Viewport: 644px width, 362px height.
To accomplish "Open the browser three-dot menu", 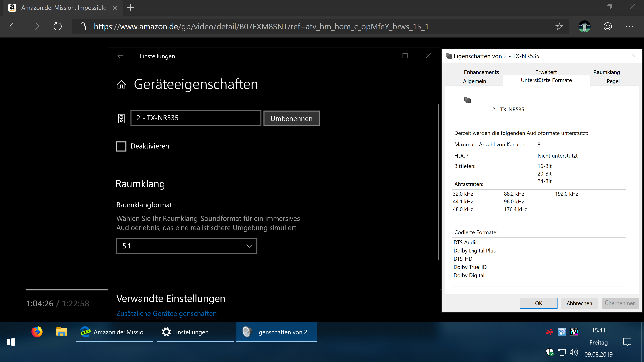I will coord(630,26).
